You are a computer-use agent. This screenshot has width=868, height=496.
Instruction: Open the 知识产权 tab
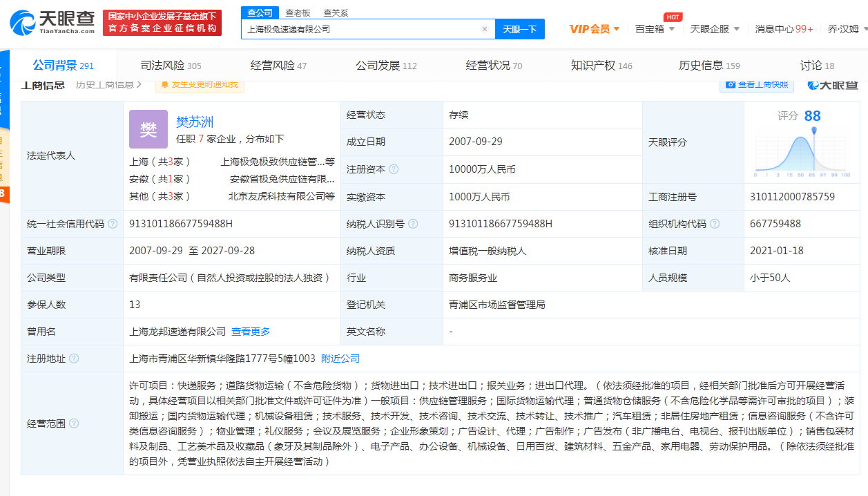[x=601, y=66]
